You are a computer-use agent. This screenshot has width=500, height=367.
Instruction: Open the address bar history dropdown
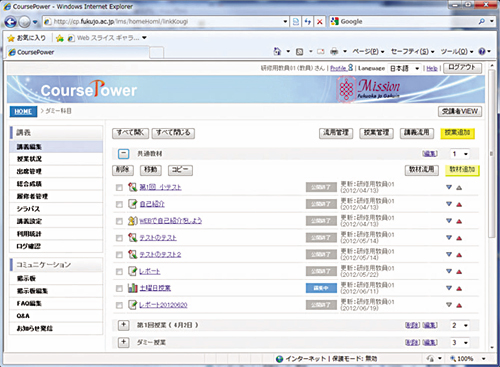point(285,22)
